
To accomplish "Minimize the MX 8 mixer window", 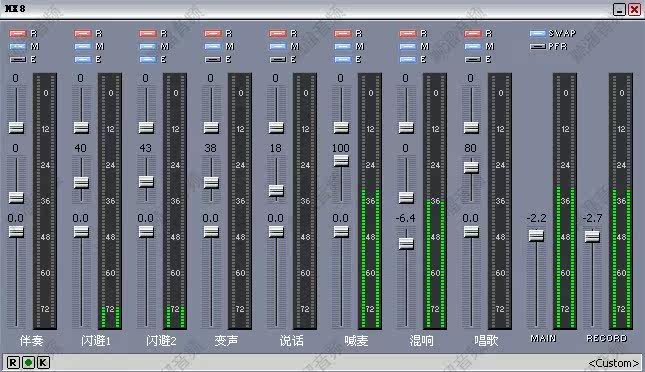I will 619,9.
